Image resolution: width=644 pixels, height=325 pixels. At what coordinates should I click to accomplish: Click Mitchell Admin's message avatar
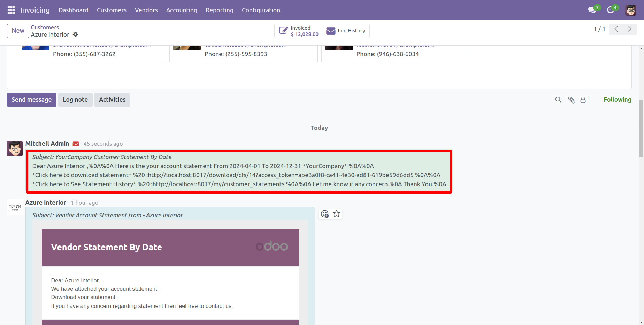coord(15,148)
